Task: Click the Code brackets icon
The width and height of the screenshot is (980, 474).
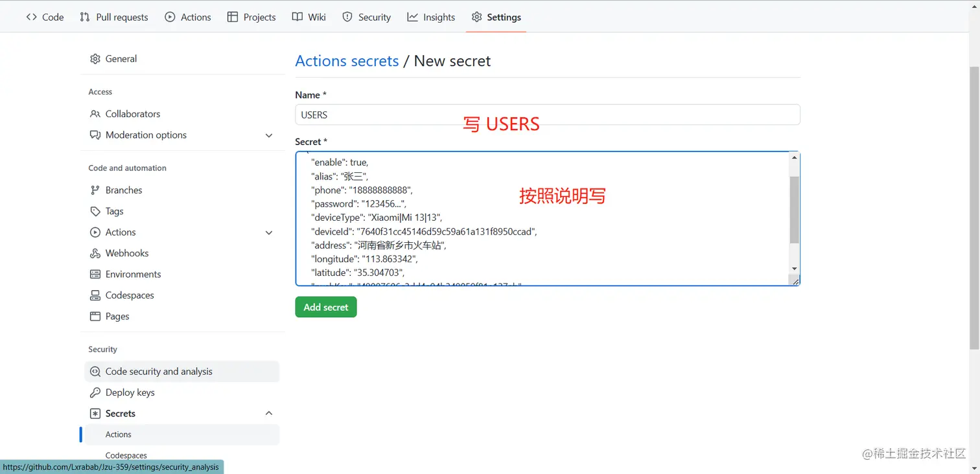Action: [32, 17]
